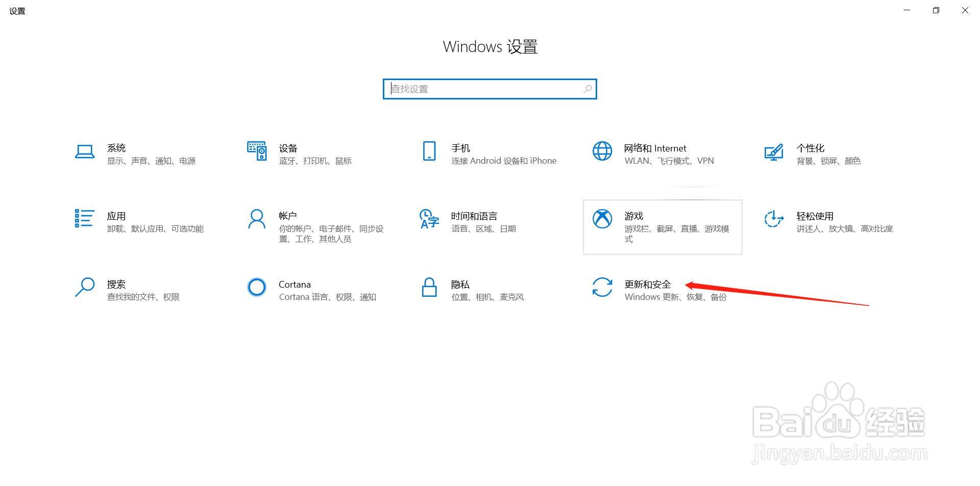Open the 系统 laptop icon

85,152
